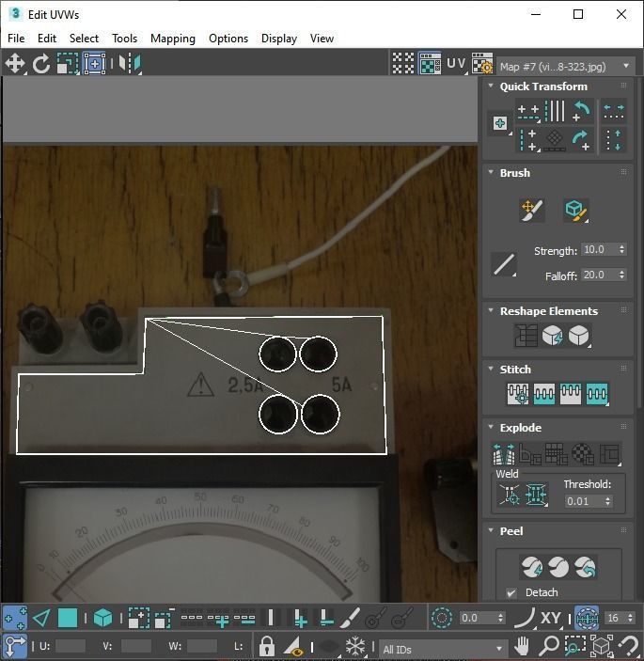Image resolution: width=644 pixels, height=661 pixels.
Task: Open texture checker settings icon
Action: (482, 64)
